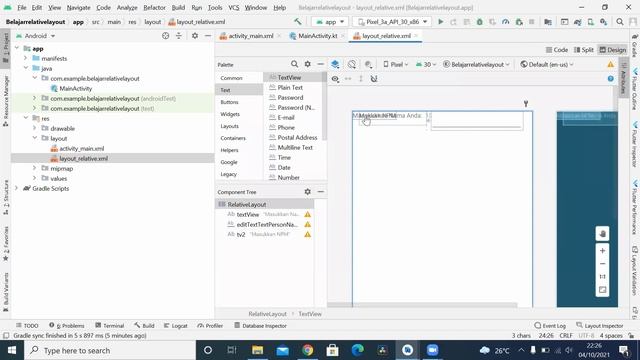
Task: Open the Refactor menu
Action: tap(154, 7)
